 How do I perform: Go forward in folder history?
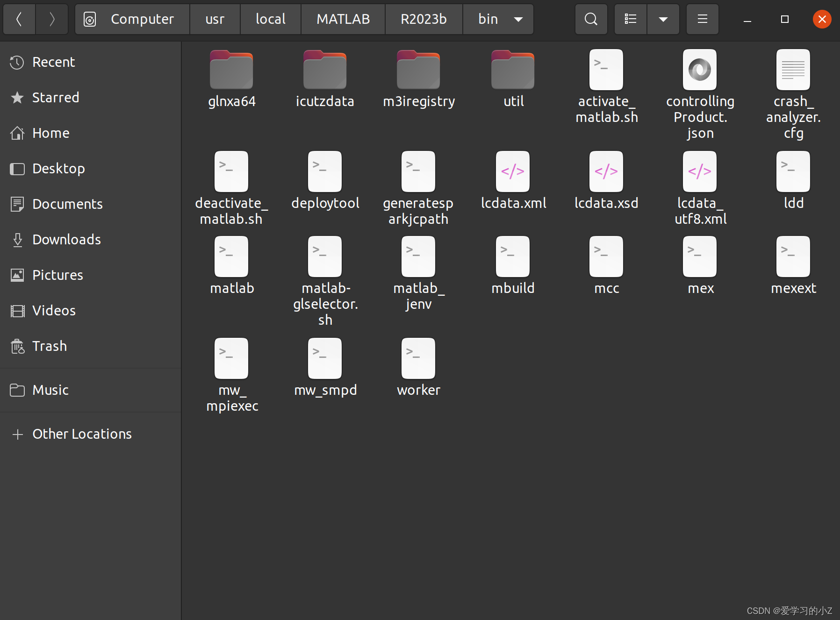52,19
